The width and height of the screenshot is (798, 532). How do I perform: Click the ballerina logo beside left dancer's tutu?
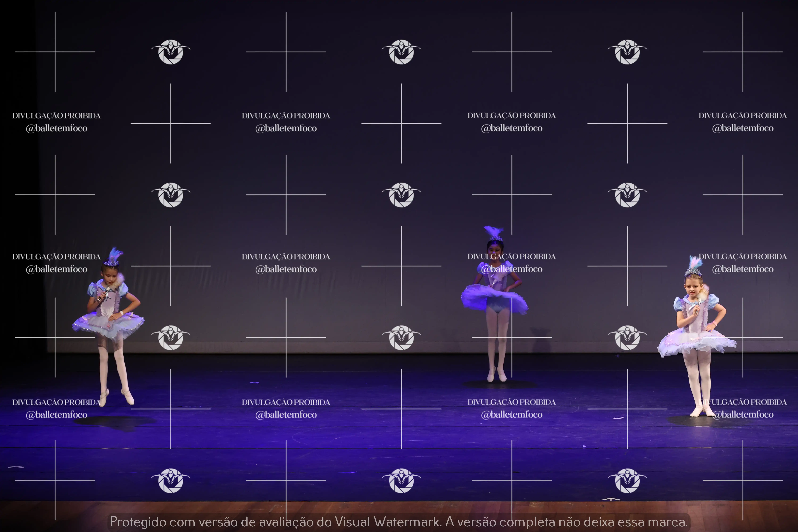coord(171,338)
